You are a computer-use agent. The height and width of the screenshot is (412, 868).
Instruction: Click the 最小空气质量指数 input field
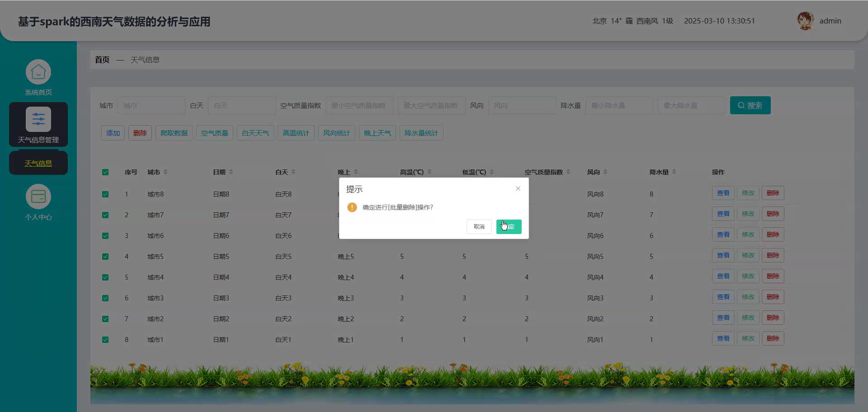(359, 105)
